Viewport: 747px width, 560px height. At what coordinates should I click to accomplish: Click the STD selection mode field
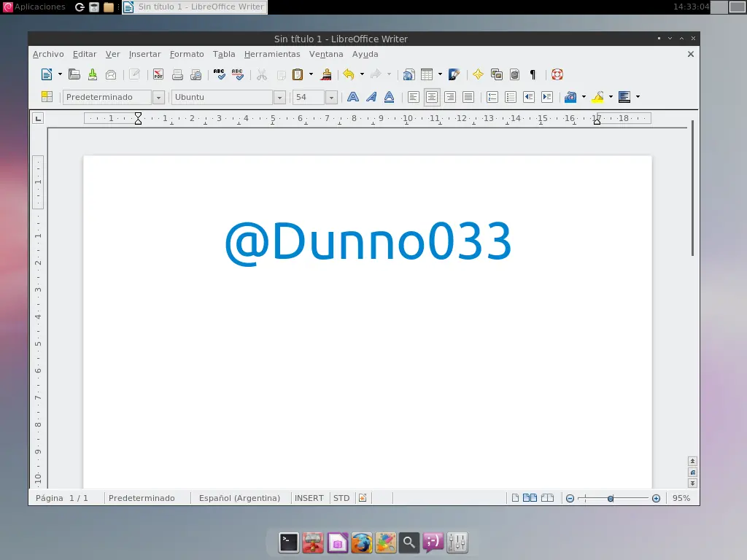point(341,498)
